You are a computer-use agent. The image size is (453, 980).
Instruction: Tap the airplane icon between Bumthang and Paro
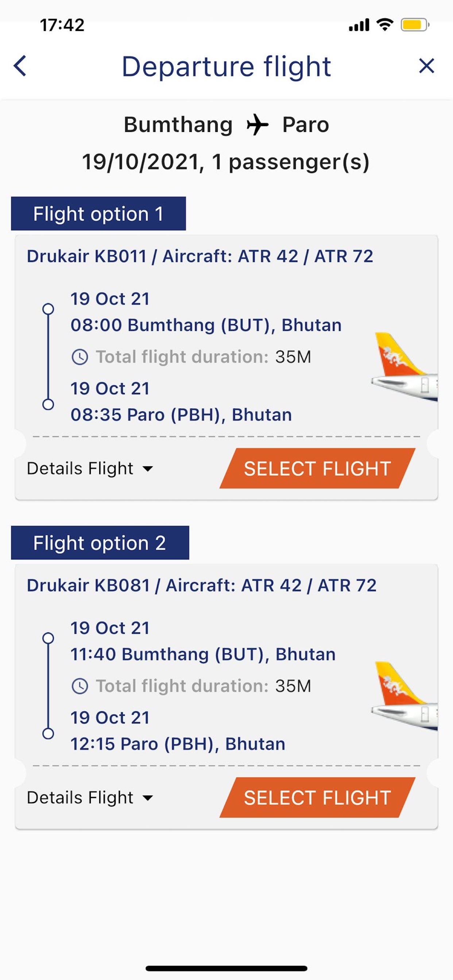click(x=258, y=124)
